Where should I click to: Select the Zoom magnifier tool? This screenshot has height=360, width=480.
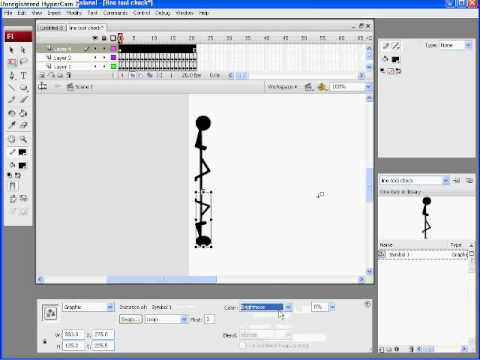(23, 139)
